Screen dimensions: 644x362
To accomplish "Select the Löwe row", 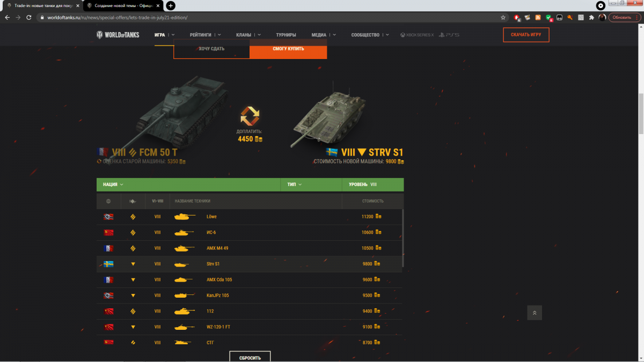I will coord(250,217).
